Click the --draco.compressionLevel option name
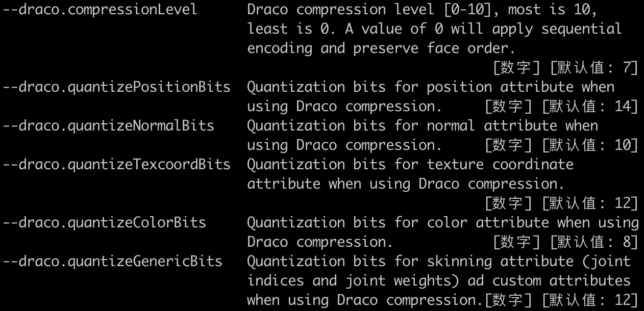The height and width of the screenshot is (311, 644). (x=100, y=10)
